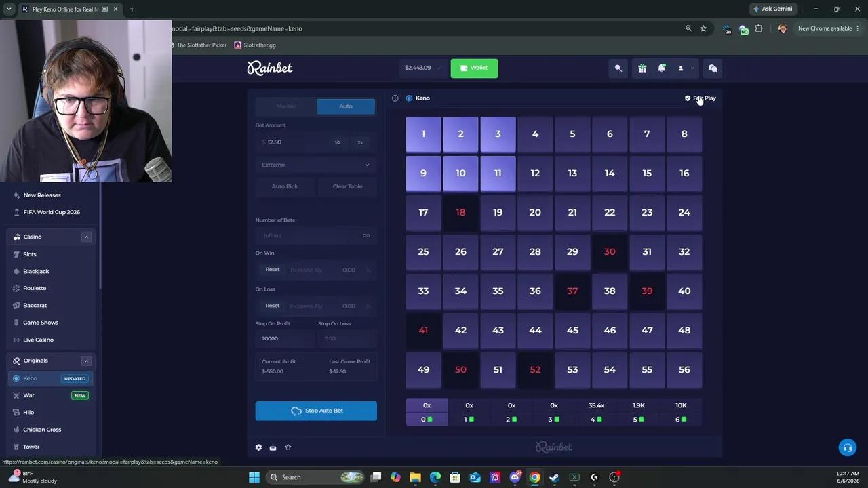The width and height of the screenshot is (868, 488).
Task: Open Chrome's tab search dropdown
Action: (9, 9)
